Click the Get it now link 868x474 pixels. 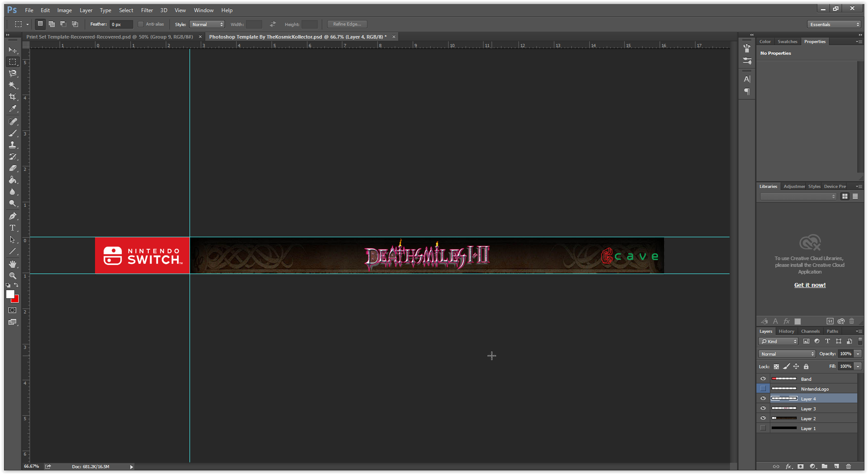pyautogui.click(x=809, y=285)
